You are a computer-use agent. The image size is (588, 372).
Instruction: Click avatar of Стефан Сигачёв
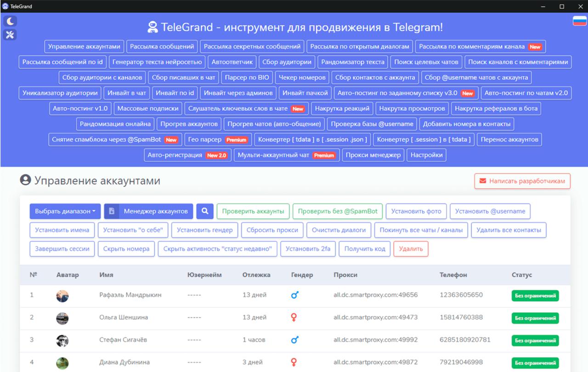pos(62,341)
